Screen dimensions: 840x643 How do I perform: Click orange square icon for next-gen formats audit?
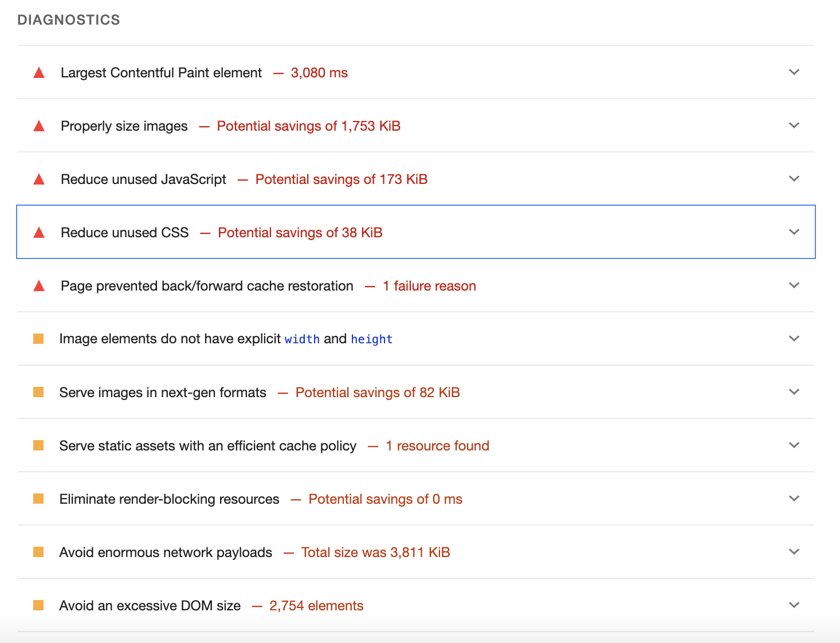coord(38,392)
